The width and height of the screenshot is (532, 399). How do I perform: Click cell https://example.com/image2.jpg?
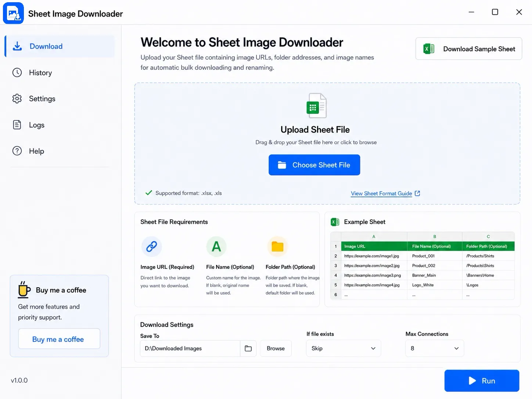(x=374, y=266)
